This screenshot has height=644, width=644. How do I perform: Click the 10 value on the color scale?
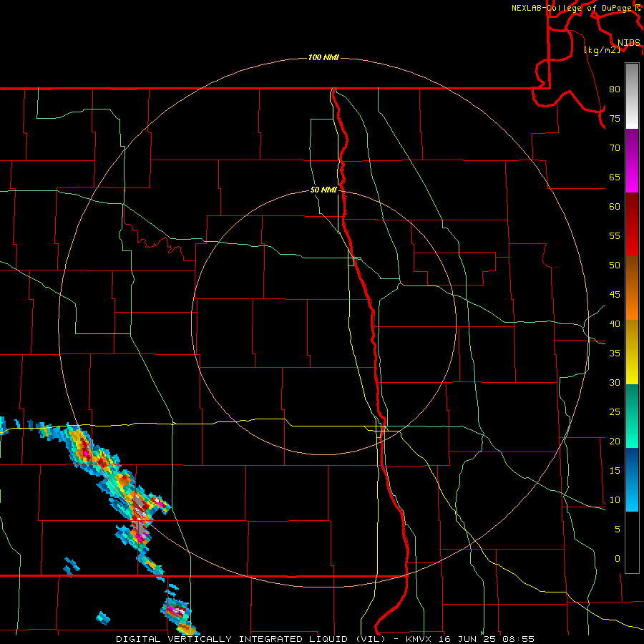(x=615, y=500)
